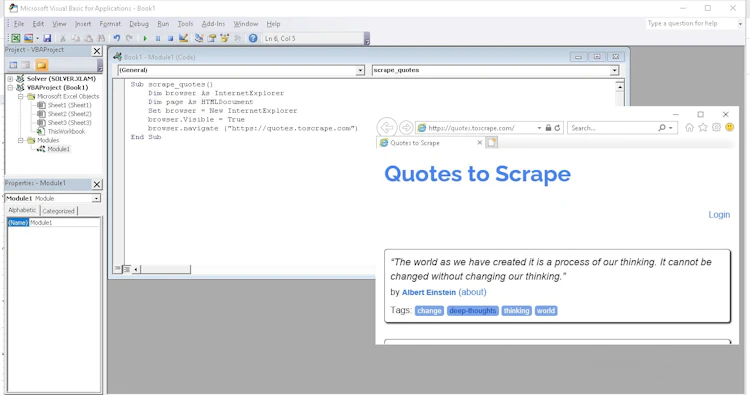Open the Run menu
750x395 pixels.
(163, 24)
